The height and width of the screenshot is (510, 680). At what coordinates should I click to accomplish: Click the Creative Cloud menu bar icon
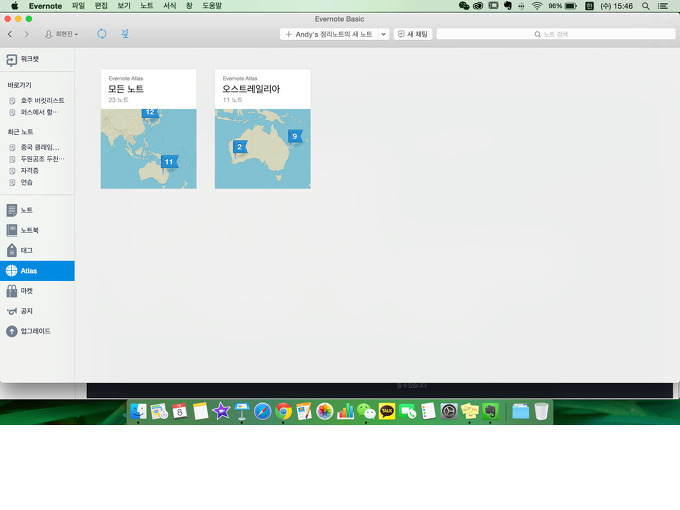click(x=478, y=6)
